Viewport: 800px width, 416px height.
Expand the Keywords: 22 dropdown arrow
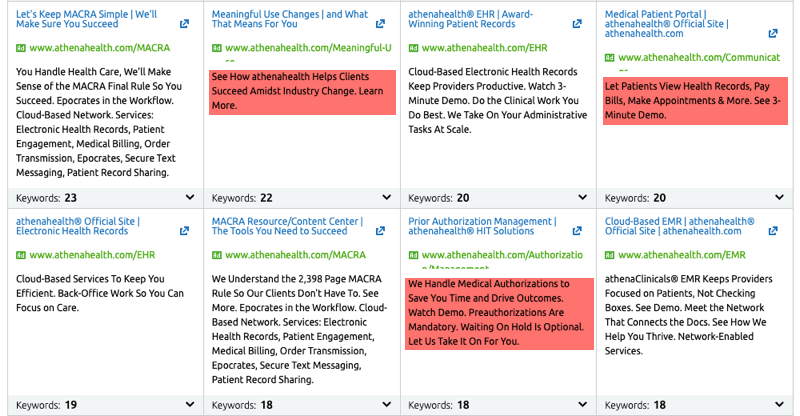click(x=386, y=198)
